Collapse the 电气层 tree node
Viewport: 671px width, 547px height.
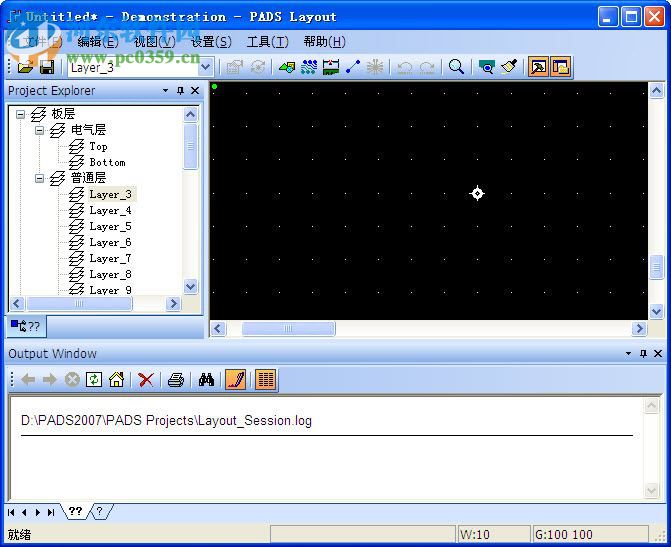(39, 130)
